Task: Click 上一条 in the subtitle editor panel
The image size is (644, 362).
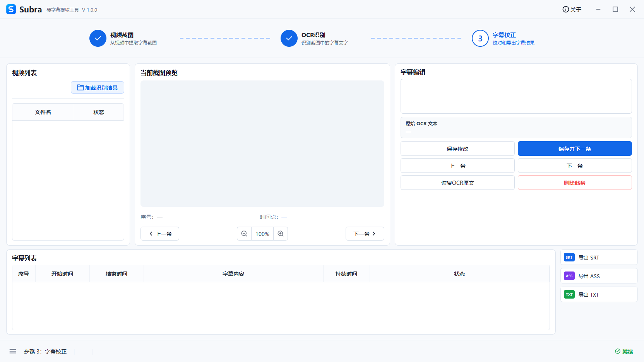Action: point(457,166)
